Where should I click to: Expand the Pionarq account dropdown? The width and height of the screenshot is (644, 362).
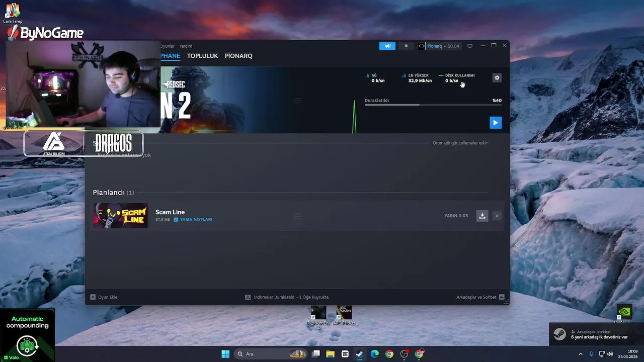[437, 46]
